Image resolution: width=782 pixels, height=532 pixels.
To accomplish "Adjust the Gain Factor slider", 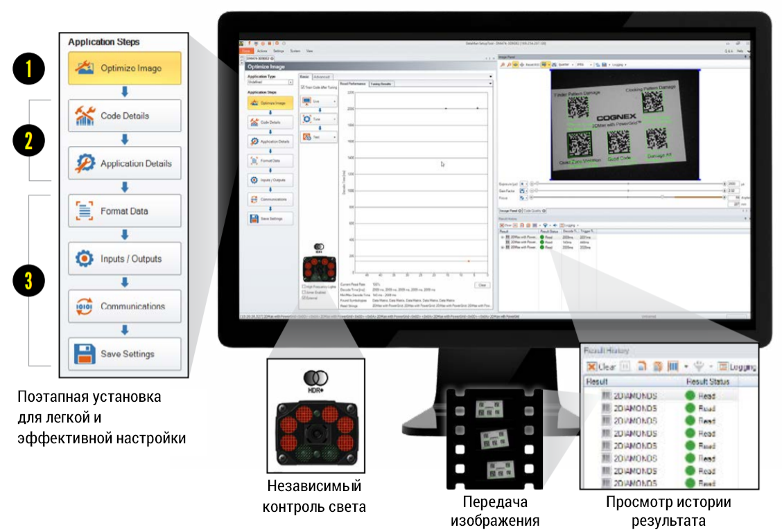I will click(x=628, y=190).
